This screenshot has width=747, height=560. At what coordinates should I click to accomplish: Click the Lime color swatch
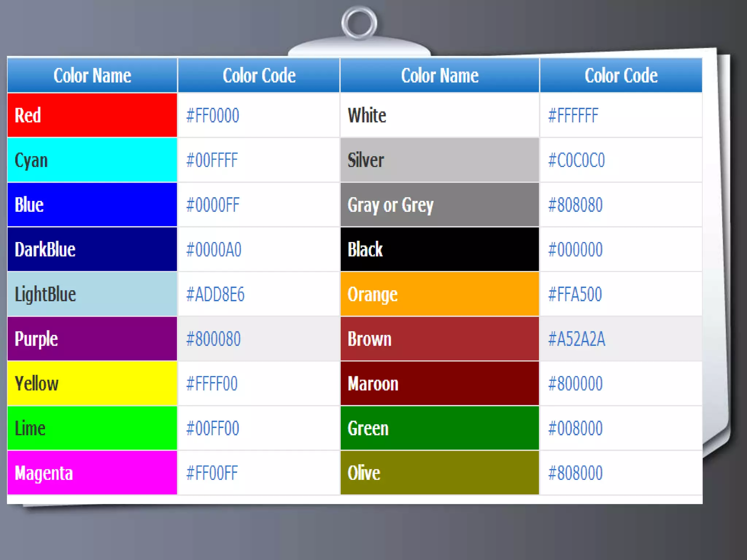[x=92, y=428]
